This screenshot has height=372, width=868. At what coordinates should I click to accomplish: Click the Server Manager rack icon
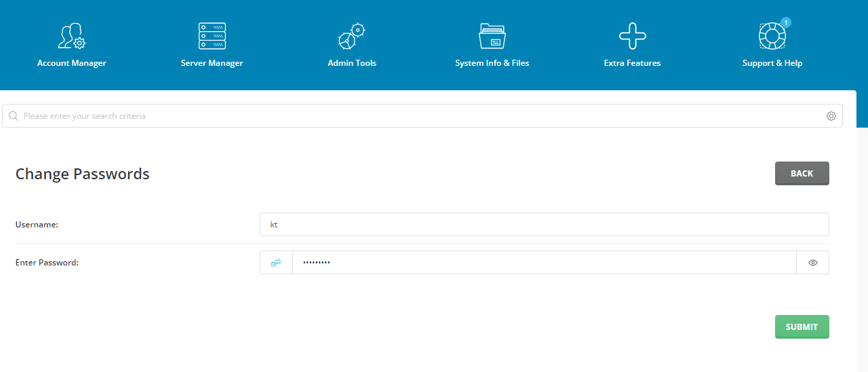click(x=212, y=36)
